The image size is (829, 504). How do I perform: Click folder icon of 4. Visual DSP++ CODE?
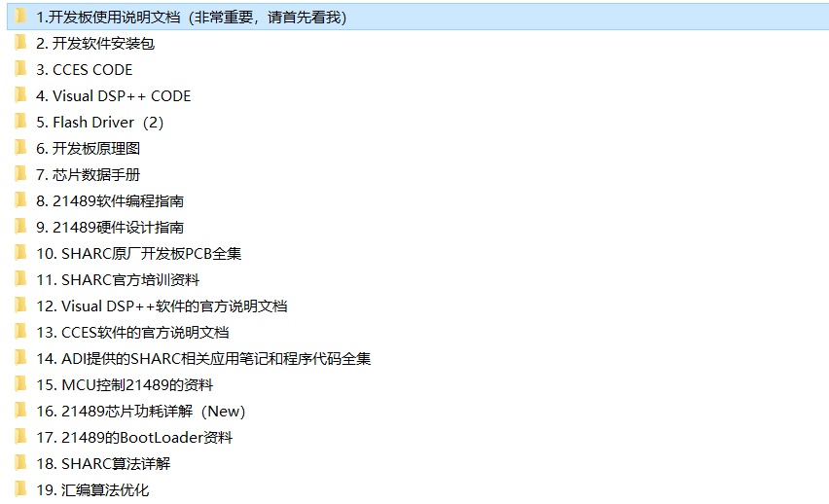coord(20,95)
